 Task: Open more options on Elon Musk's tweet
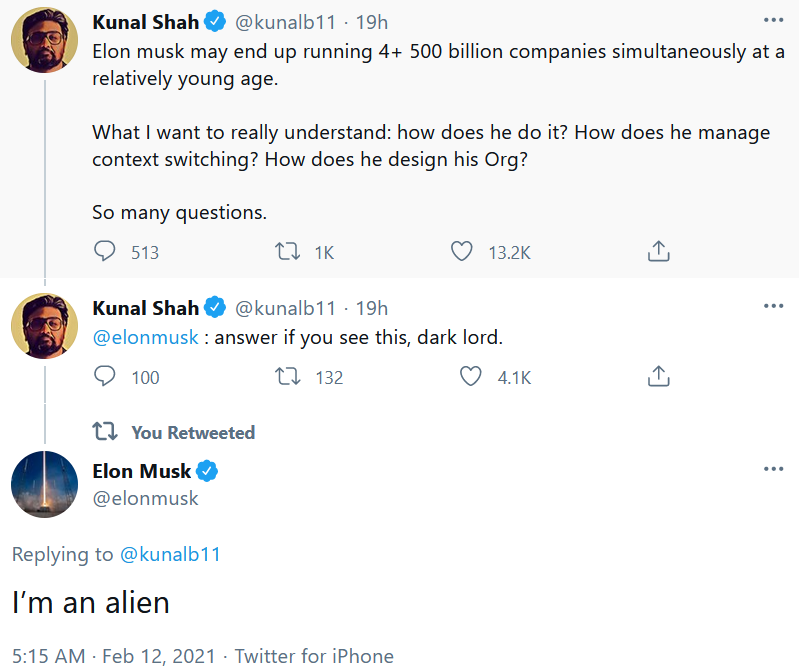click(x=773, y=469)
